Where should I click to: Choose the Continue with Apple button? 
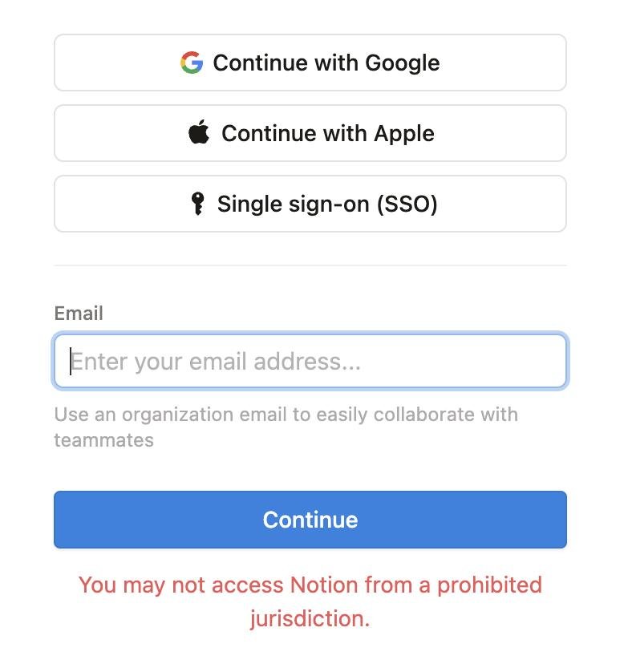point(310,133)
